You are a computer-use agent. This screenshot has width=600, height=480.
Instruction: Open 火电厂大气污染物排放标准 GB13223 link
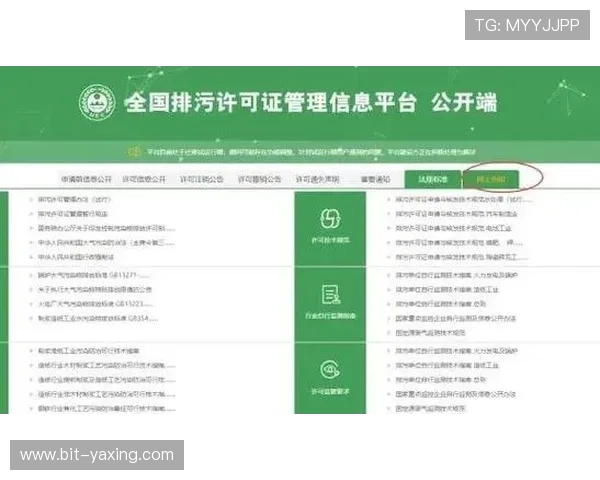click(96, 304)
